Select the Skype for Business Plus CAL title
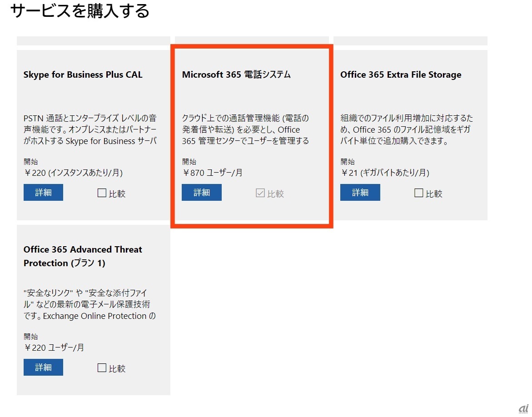532x417 pixels. pyautogui.click(x=83, y=75)
